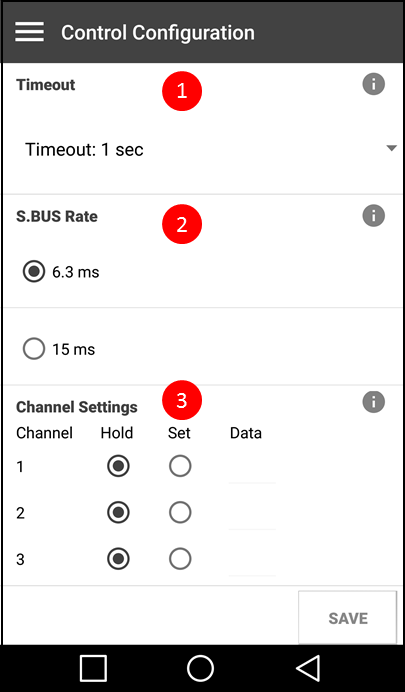Select Hold for channel 2

118,512
